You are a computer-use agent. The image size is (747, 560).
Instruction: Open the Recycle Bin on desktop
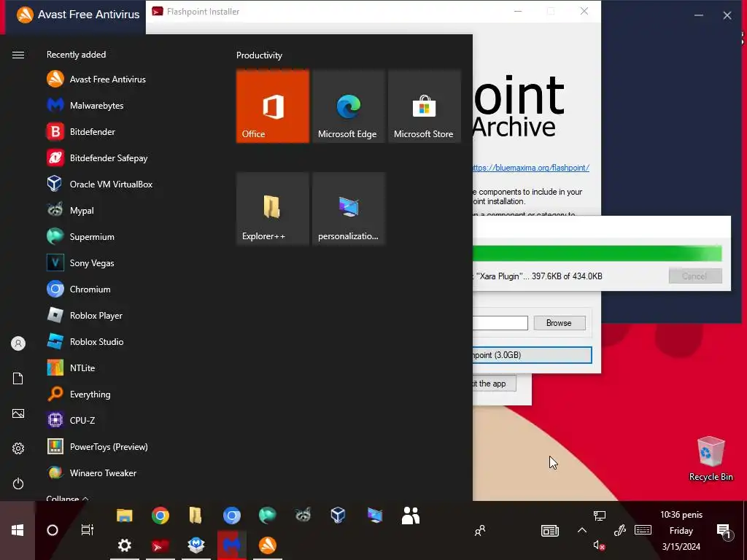pos(711,459)
